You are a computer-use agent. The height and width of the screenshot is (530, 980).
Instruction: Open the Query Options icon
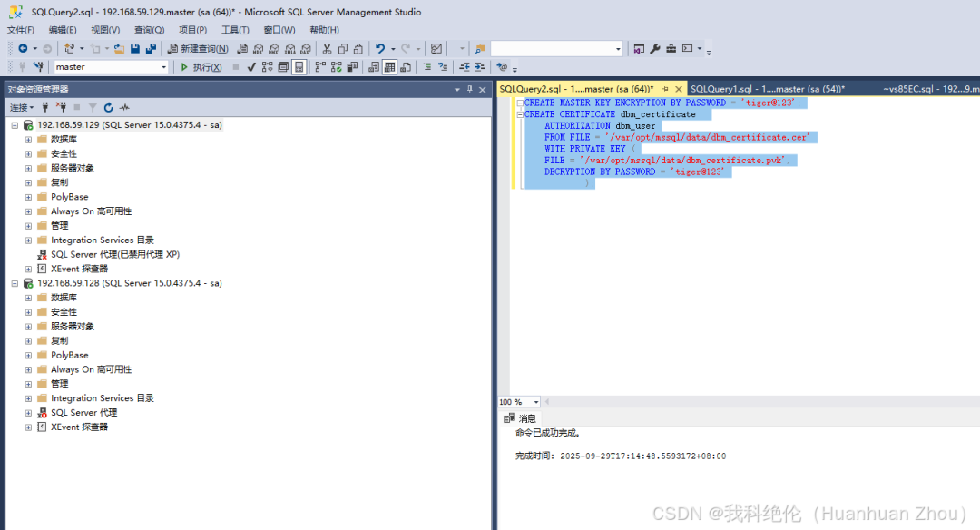(283, 67)
